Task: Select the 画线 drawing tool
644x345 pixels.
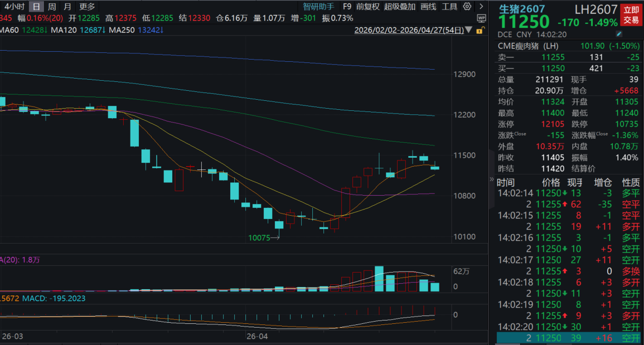Action: pos(428,7)
